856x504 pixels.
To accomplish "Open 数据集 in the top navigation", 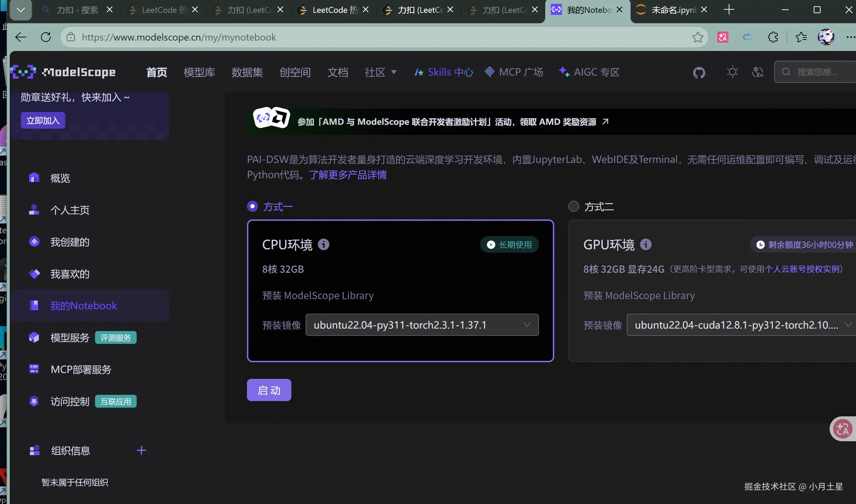I will point(247,72).
